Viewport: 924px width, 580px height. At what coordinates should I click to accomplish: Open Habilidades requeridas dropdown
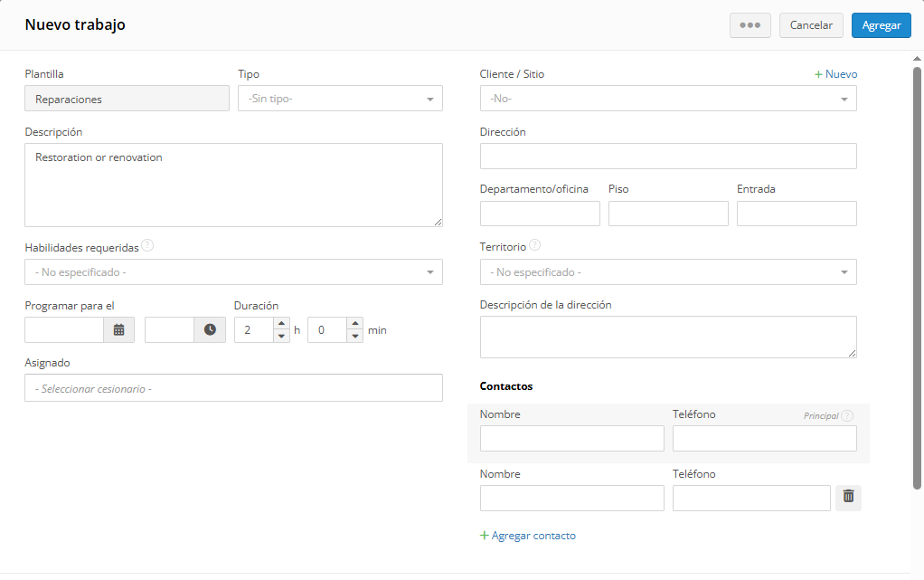[233, 272]
